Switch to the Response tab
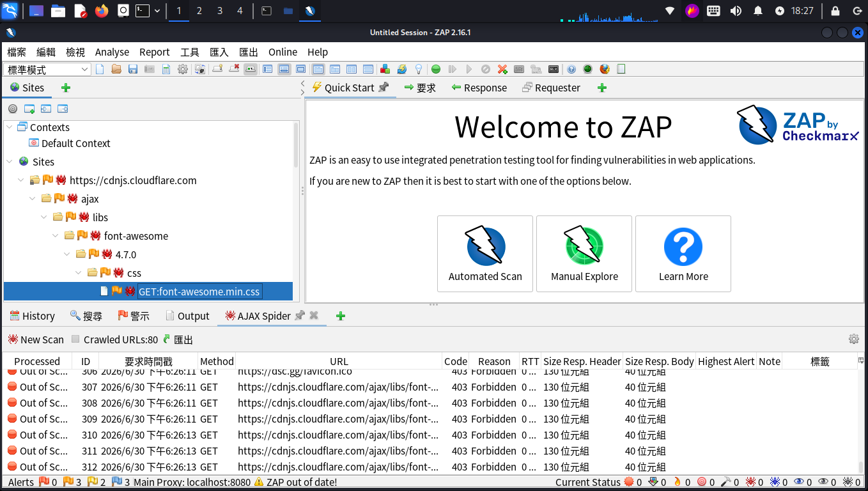This screenshot has width=868, height=491. 479,88
